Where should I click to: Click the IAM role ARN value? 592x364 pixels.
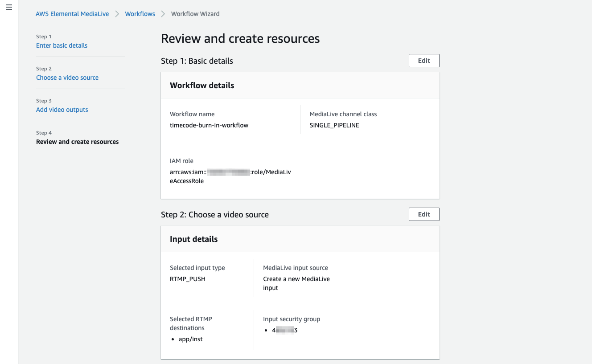[230, 176]
